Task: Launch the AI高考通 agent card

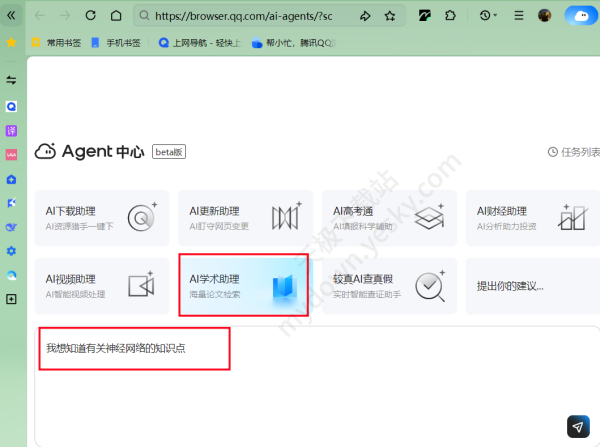Action: pos(388,217)
